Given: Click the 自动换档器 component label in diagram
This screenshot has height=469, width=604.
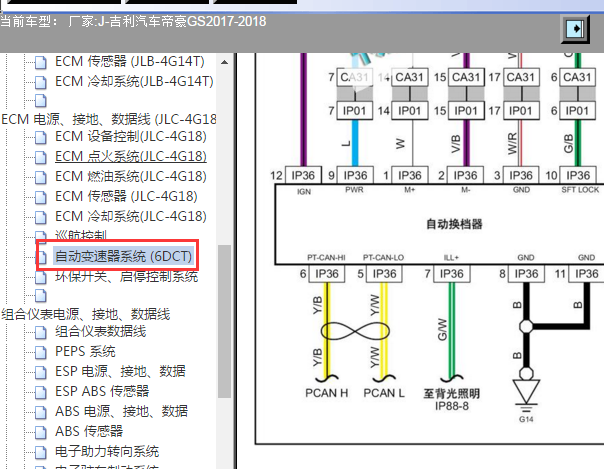Looking at the screenshot, I should click(454, 224).
